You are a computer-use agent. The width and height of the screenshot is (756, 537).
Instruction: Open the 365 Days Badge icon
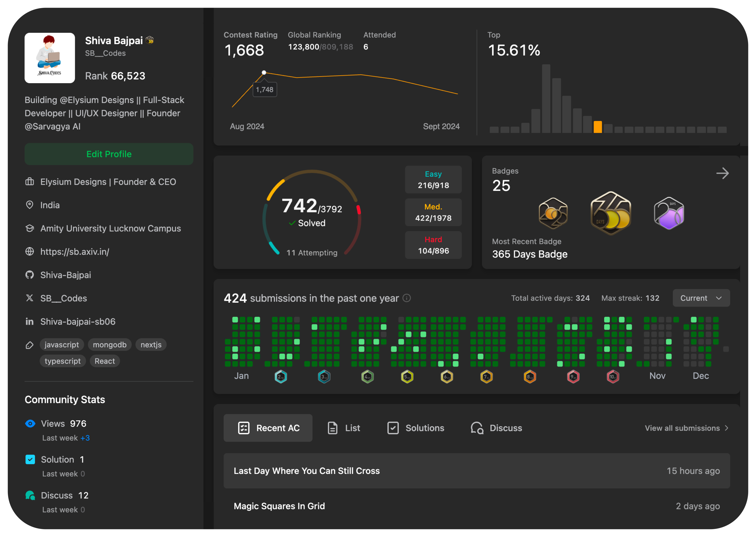(x=611, y=213)
